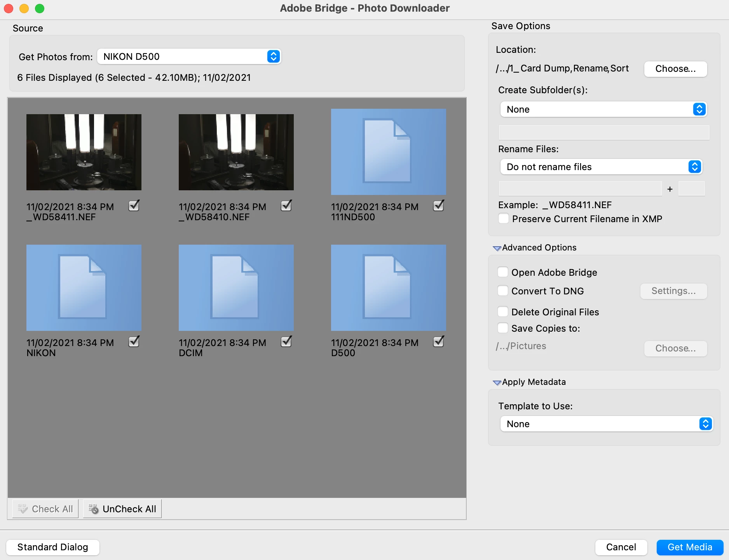This screenshot has height=560, width=729.
Task: Click the rename files text field
Action: pos(580,189)
